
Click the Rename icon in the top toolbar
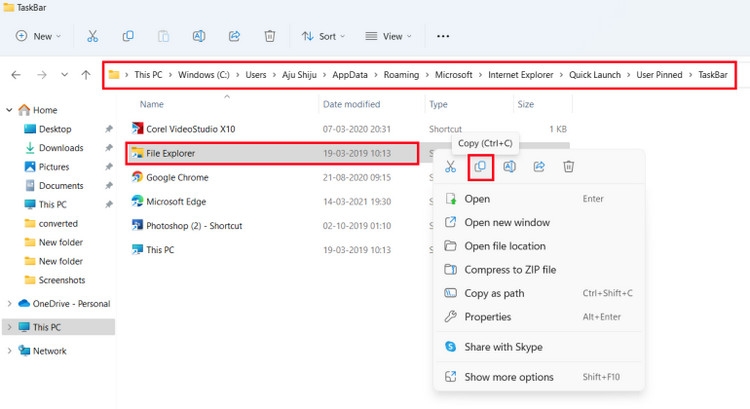click(199, 36)
